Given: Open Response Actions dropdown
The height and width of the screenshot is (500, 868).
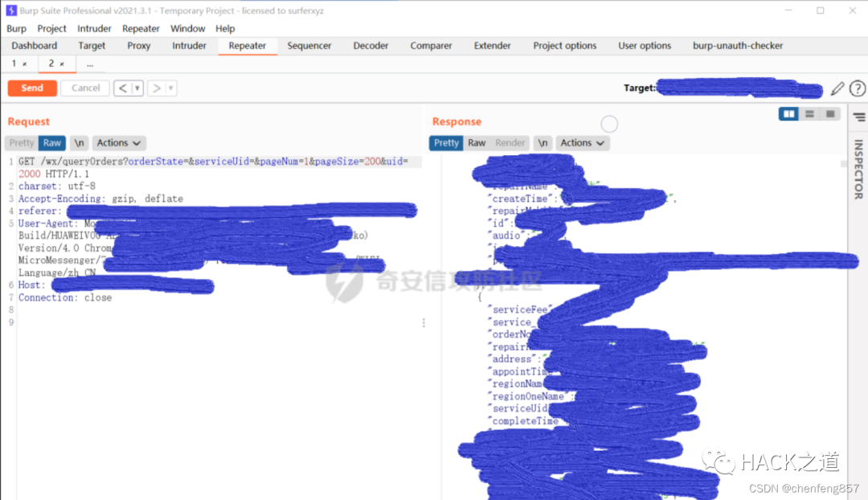Looking at the screenshot, I should (x=583, y=143).
